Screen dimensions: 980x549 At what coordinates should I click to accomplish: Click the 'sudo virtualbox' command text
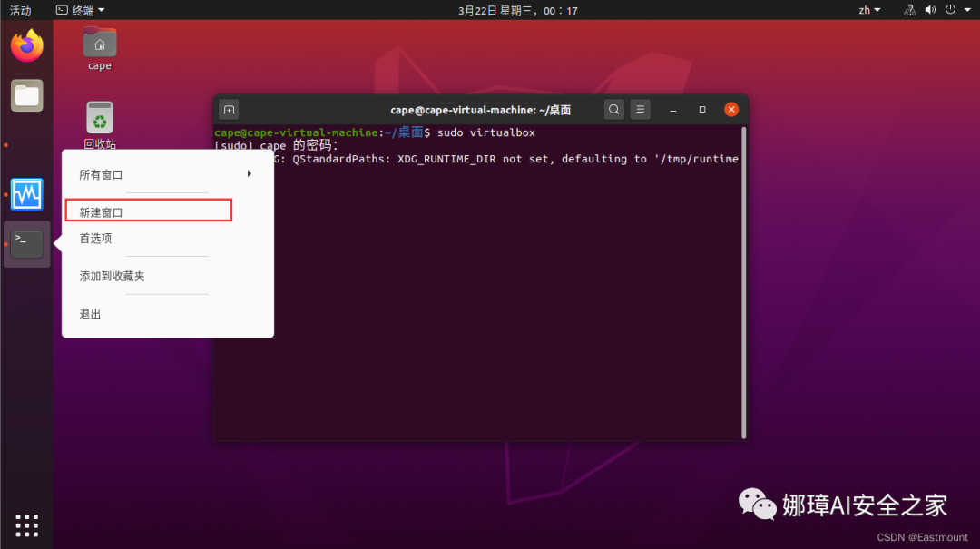coord(485,132)
